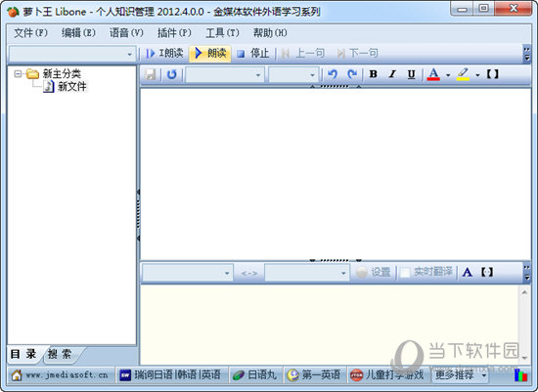
Task: Click the I朗读 read-from-cursor button
Action: point(164,54)
